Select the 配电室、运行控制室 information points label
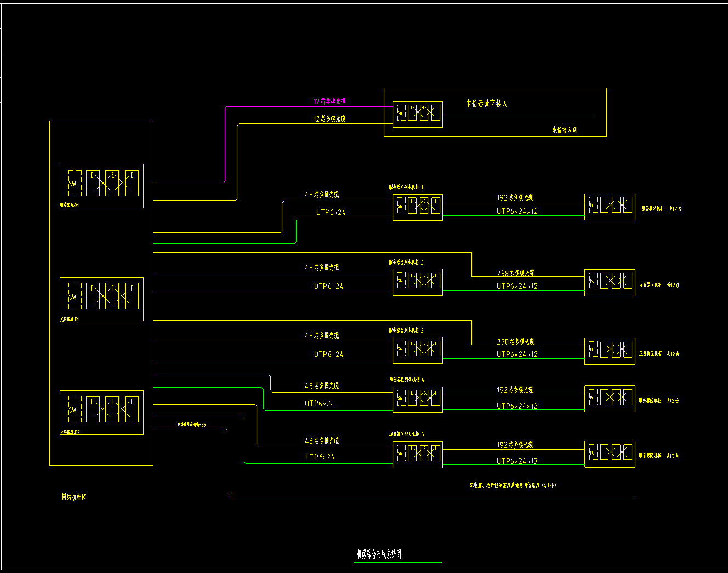 (513, 485)
